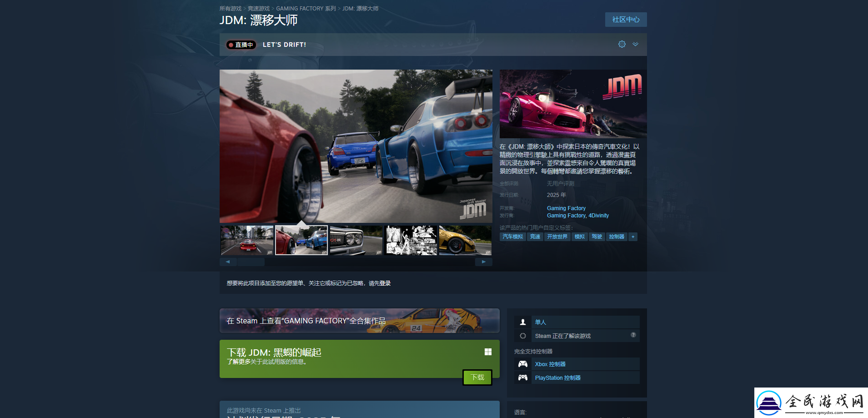Open the GAMING FACTORY franchise banner
The height and width of the screenshot is (418, 868).
point(359,321)
